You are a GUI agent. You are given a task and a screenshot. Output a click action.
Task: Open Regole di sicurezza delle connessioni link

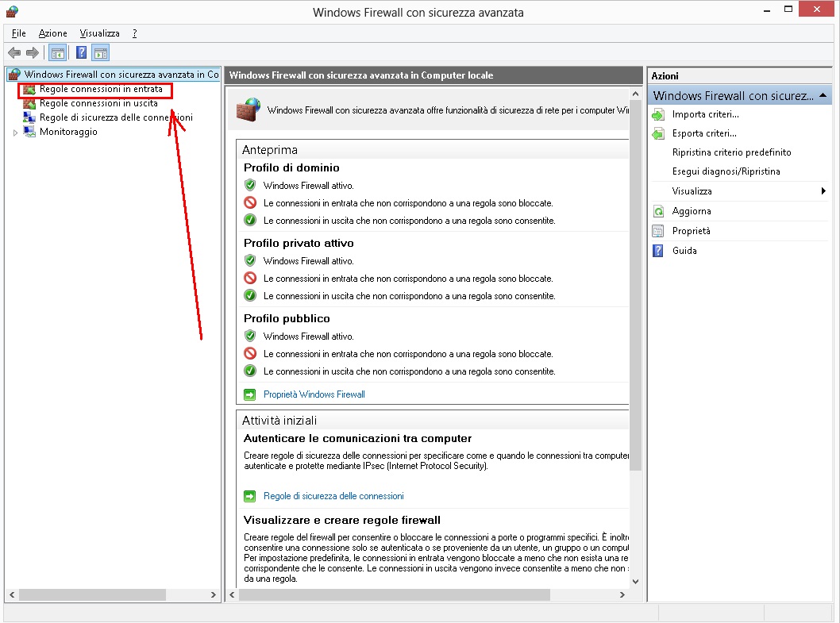point(333,496)
